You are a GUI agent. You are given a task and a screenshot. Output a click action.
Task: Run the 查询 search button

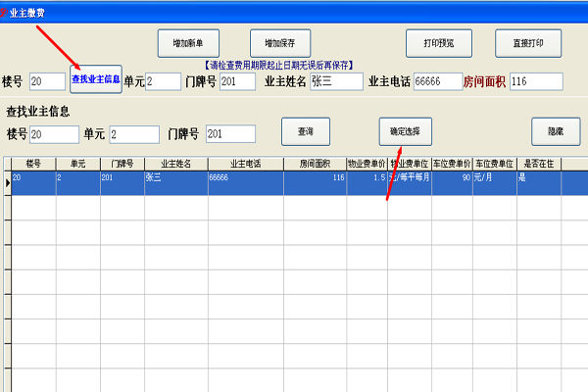[x=306, y=131]
